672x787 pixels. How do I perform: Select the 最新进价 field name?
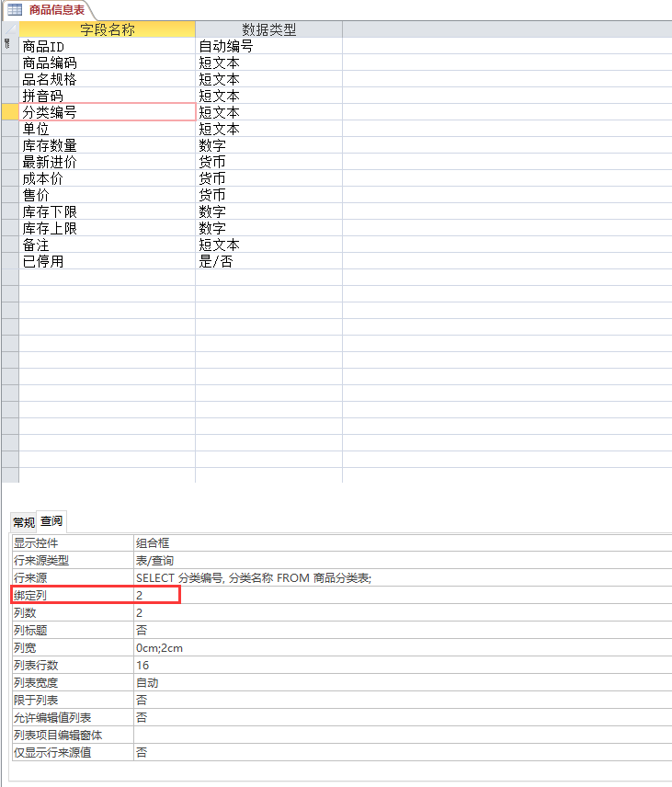pos(107,162)
